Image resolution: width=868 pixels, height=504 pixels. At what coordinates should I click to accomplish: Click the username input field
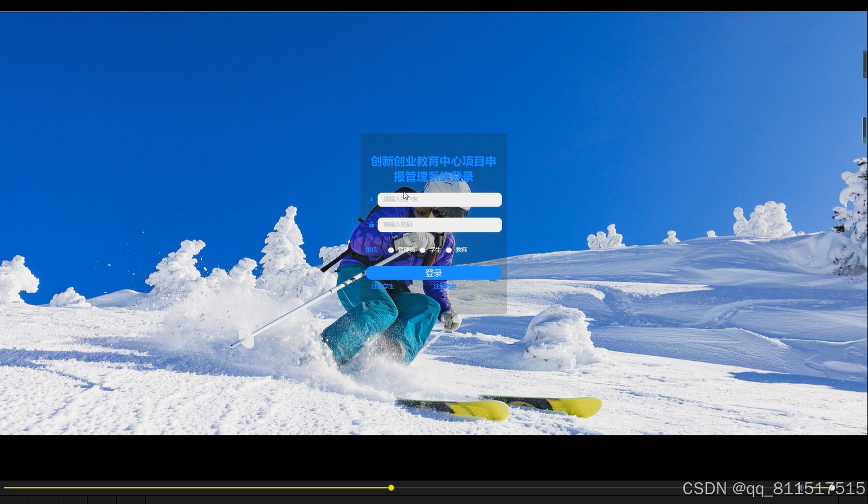(x=440, y=199)
